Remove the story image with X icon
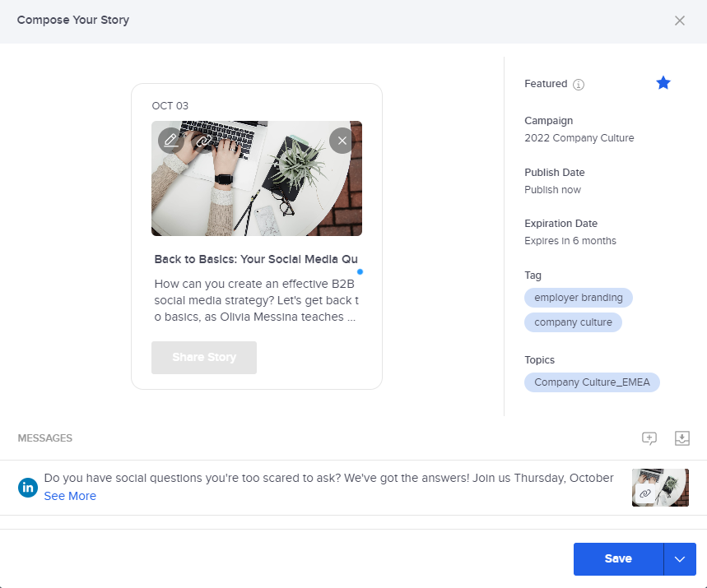Screen dimensions: 707x588 tap(342, 141)
